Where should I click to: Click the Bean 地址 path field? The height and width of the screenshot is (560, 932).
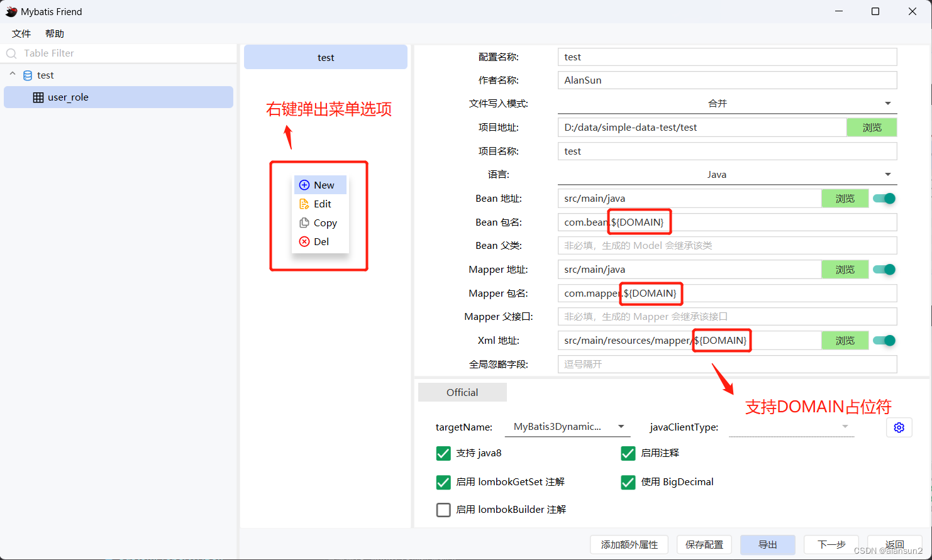click(689, 199)
